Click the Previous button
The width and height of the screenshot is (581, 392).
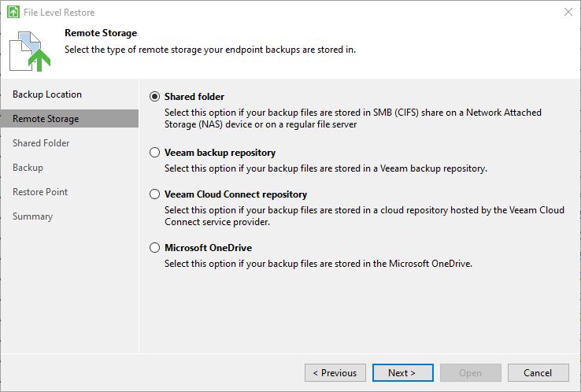click(x=335, y=373)
